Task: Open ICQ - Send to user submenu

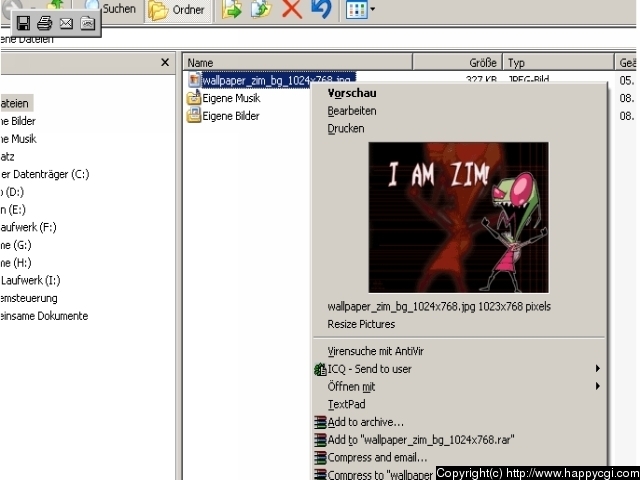Action: coord(460,369)
